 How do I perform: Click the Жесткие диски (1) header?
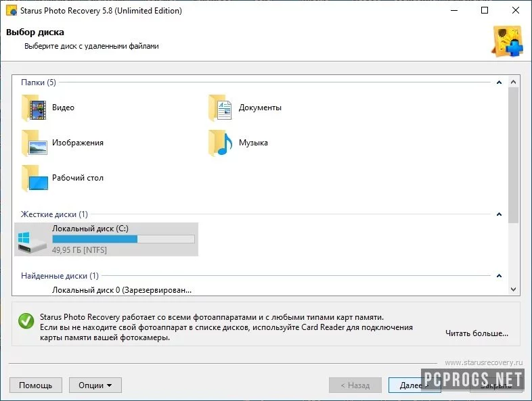(x=54, y=214)
